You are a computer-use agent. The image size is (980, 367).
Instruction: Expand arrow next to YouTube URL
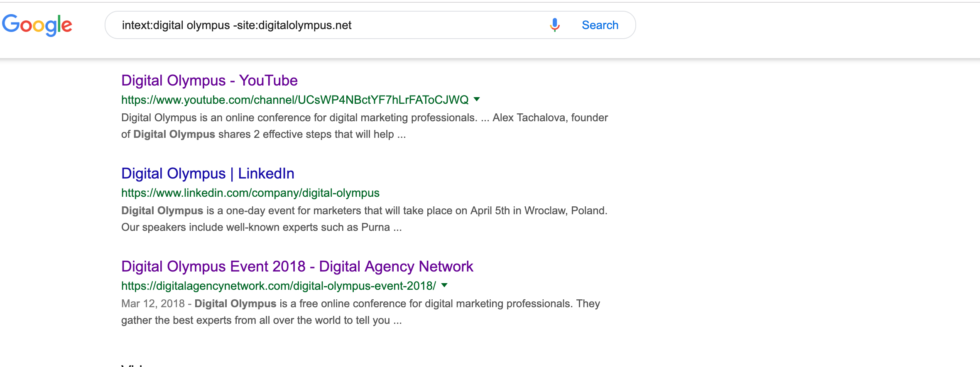coord(477,99)
